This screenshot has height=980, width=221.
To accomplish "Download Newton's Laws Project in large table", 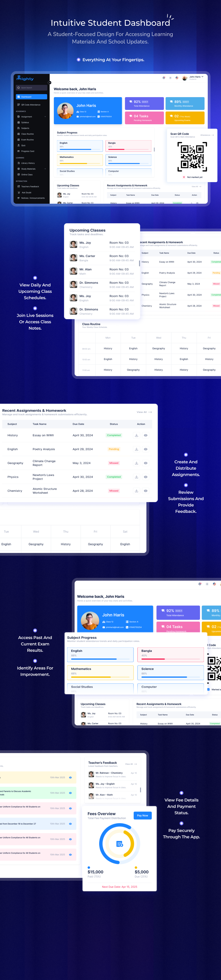I will 136,477.
